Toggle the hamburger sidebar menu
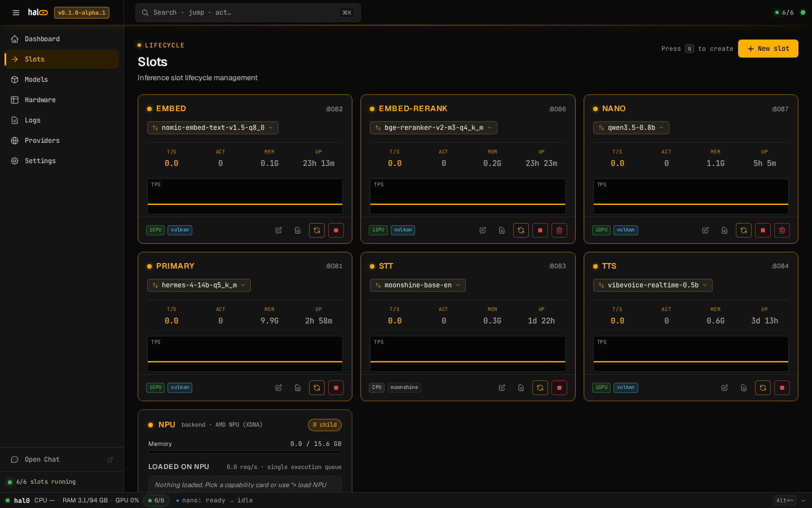 (x=16, y=12)
